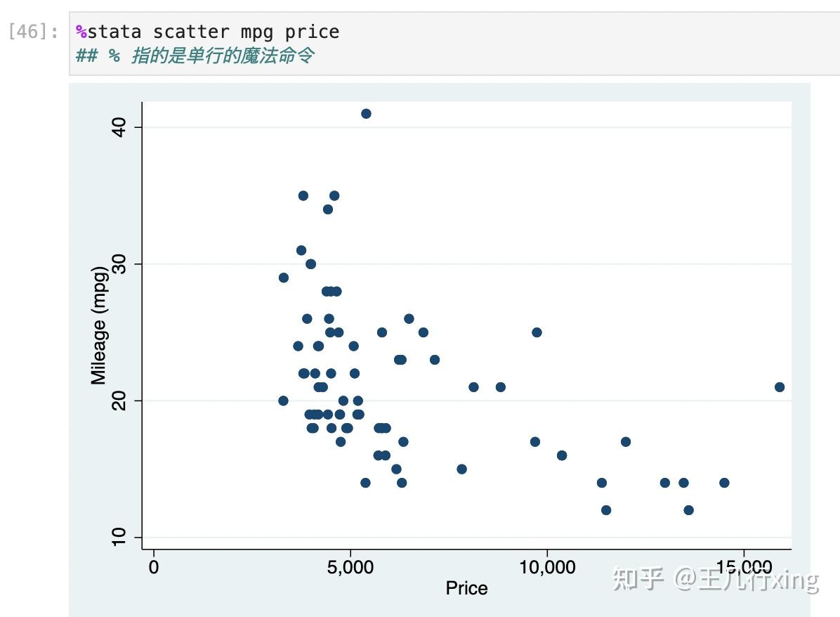Click the 0 x-axis tick label
This screenshot has width=840, height=617.
[154, 567]
